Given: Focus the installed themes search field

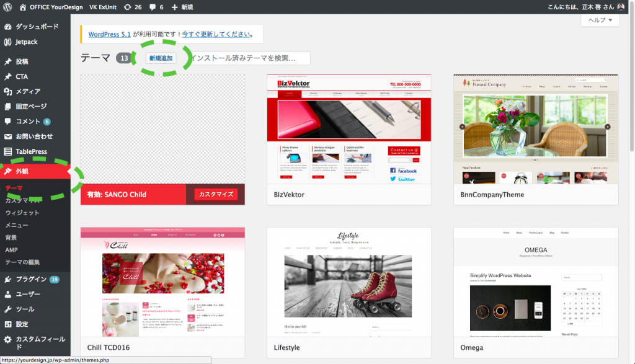Looking at the screenshot, I should point(249,58).
